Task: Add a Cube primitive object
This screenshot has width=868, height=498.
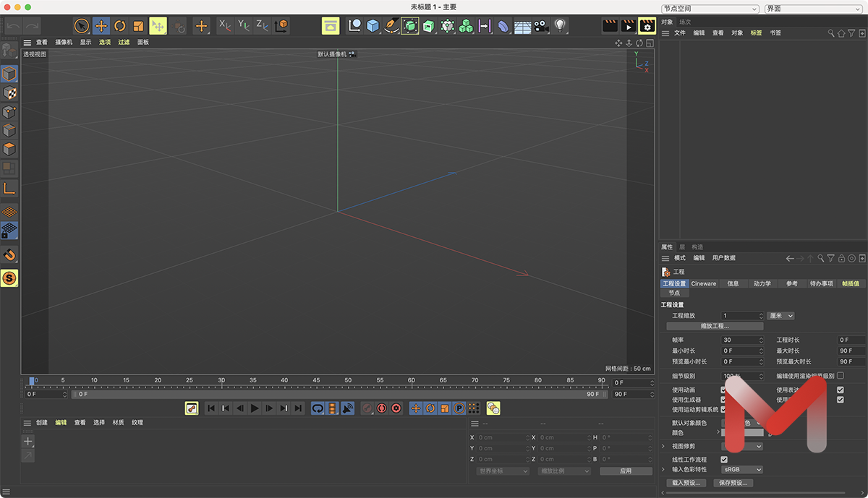Action: 373,26
